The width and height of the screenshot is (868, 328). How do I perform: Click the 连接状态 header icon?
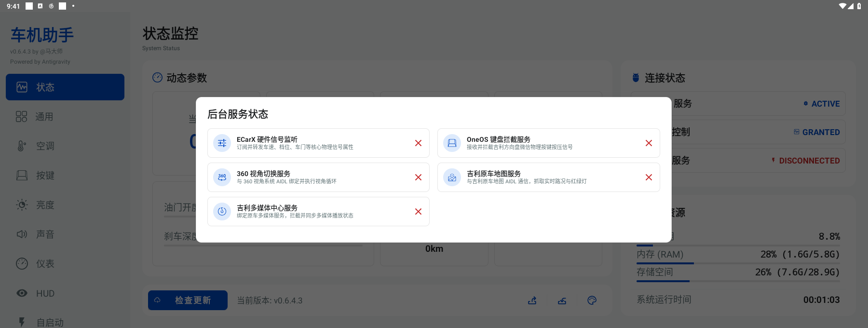[636, 77]
